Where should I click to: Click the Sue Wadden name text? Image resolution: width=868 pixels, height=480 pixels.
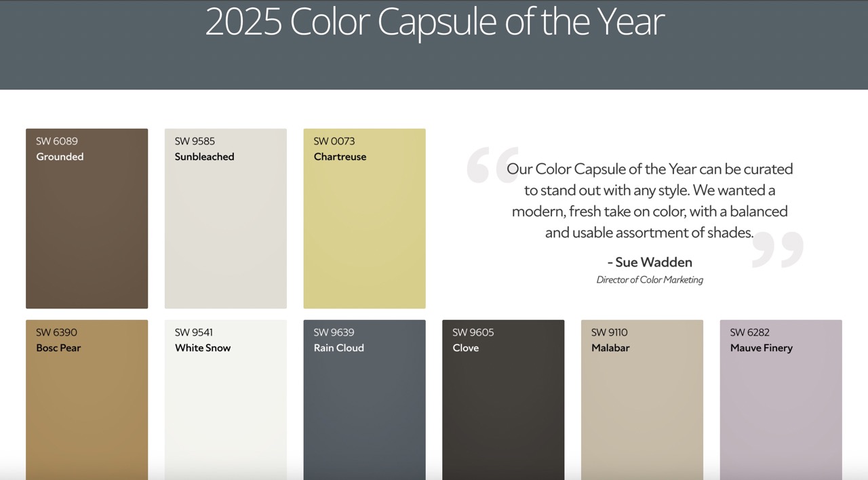[650, 262]
